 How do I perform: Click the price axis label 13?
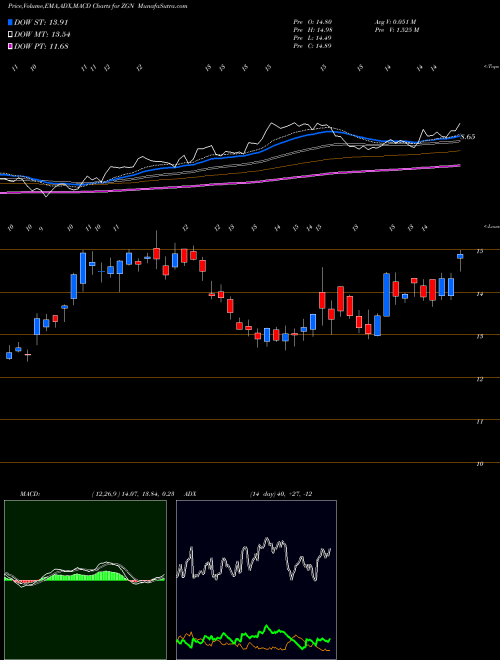pyautogui.click(x=479, y=336)
